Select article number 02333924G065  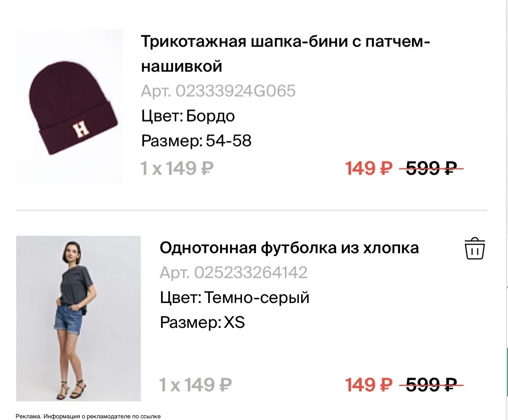click(x=218, y=91)
